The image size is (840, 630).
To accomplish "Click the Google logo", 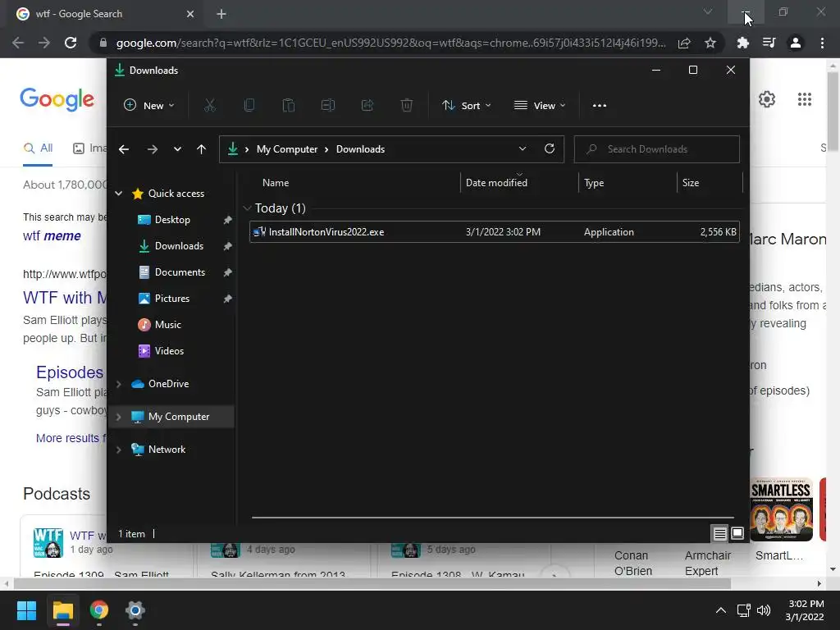I will [x=57, y=99].
